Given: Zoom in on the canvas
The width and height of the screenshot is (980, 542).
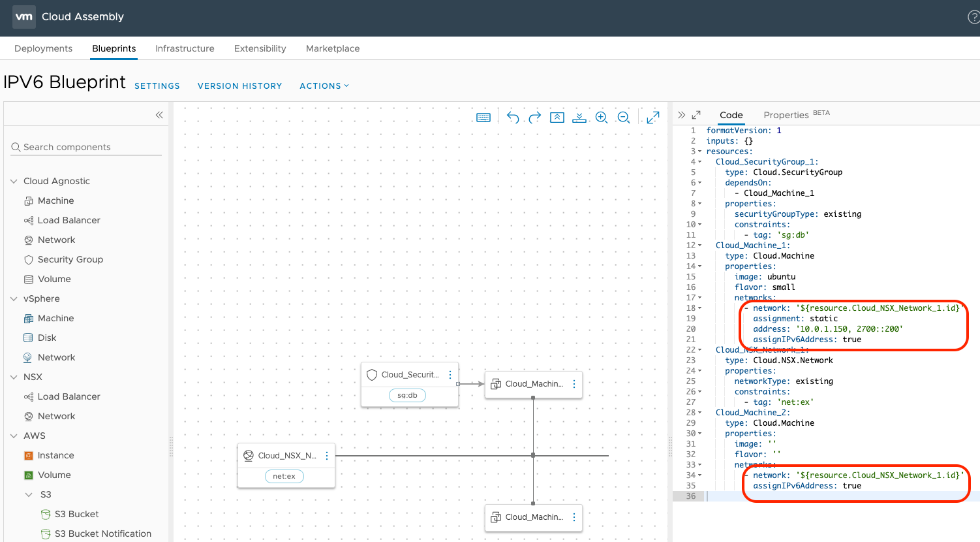Looking at the screenshot, I should click(x=602, y=118).
